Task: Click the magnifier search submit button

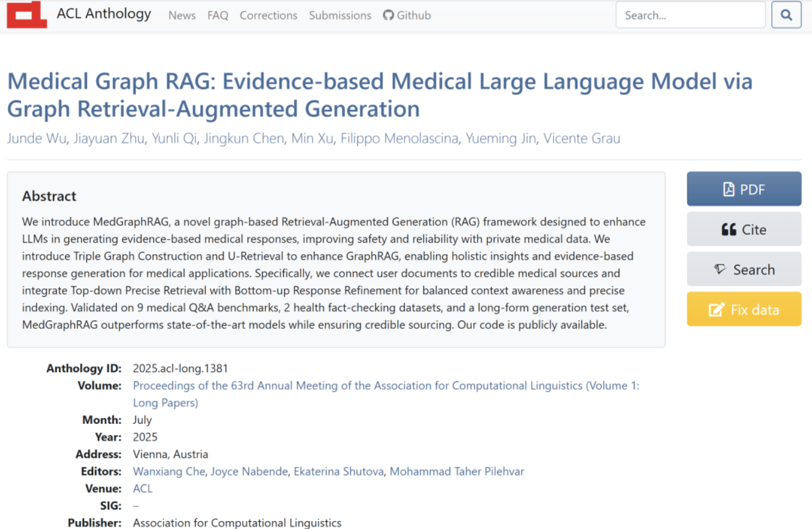Action: tap(786, 15)
